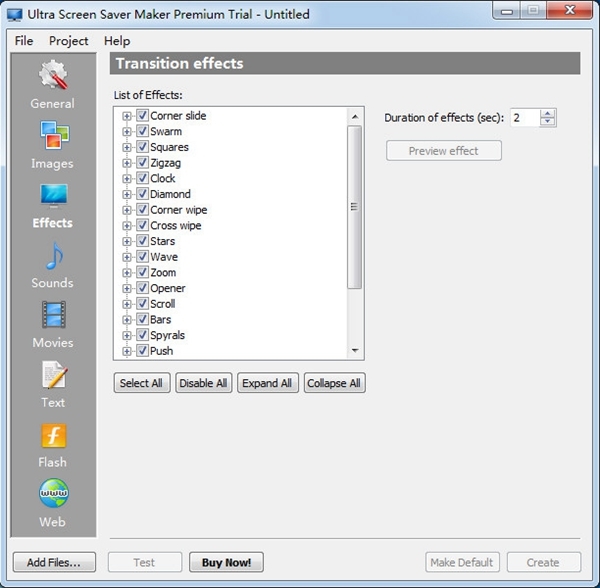
Task: Expand the Squares tree node
Action: point(126,147)
